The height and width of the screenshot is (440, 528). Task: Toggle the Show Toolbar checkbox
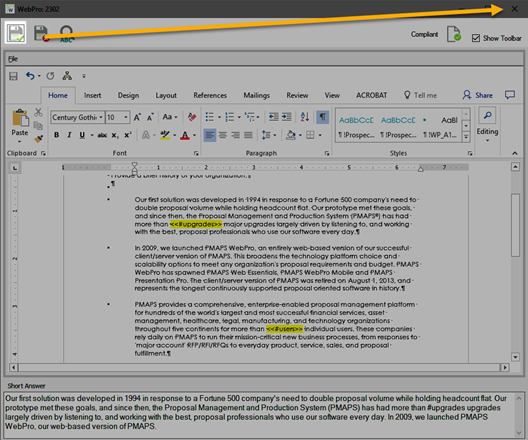click(476, 38)
